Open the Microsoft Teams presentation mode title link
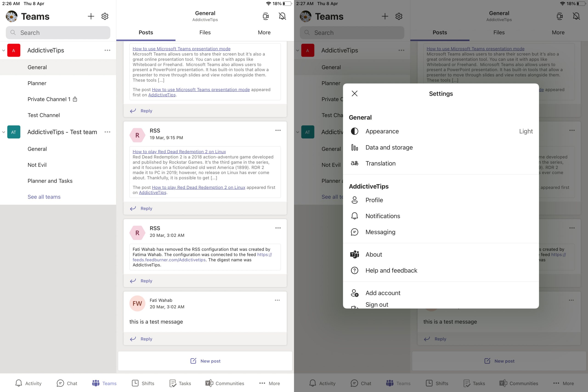Image resolution: width=588 pixels, height=392 pixels. (x=181, y=49)
